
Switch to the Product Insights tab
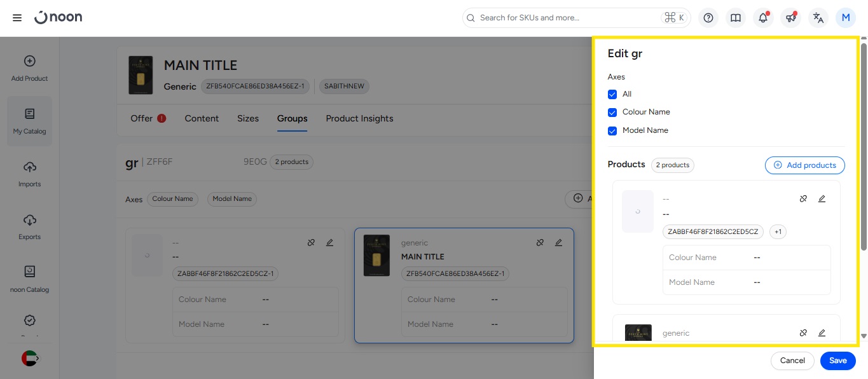click(359, 118)
